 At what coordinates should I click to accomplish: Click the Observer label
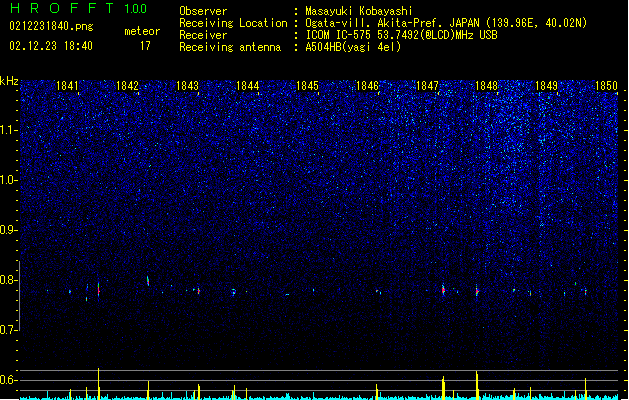point(203,11)
